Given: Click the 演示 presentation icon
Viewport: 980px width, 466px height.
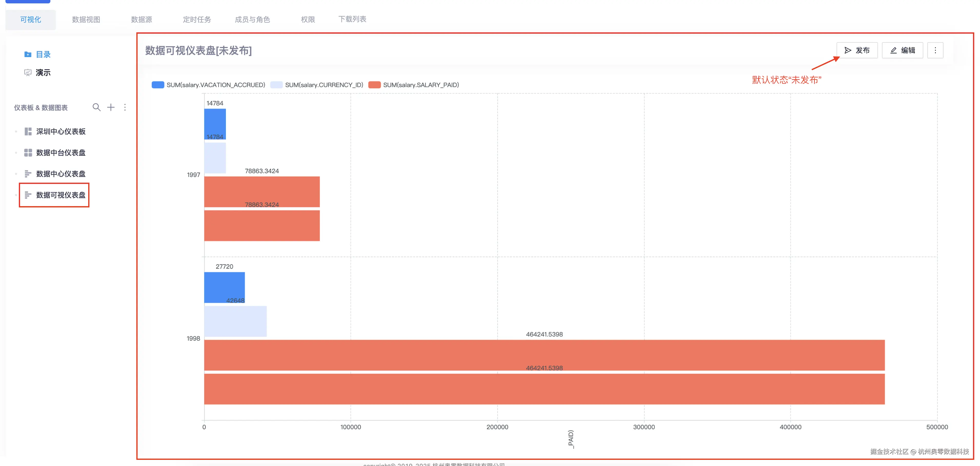Looking at the screenshot, I should pos(28,73).
